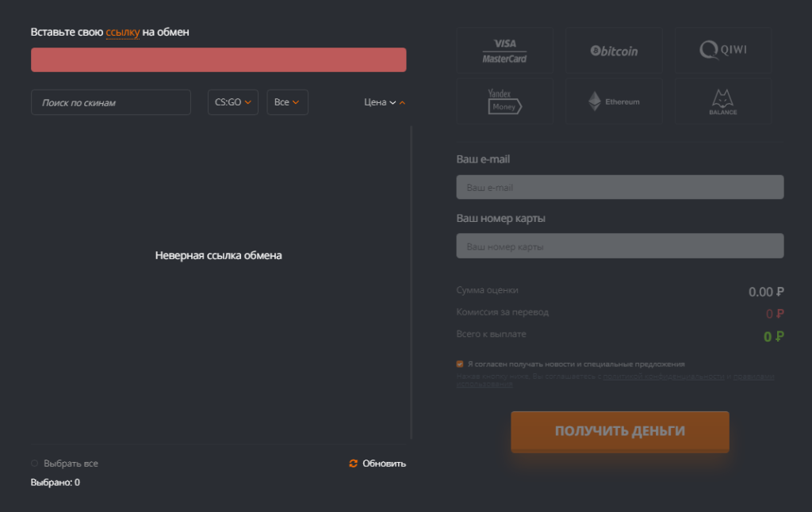This screenshot has height=512, width=812.
Task: Open the orange ссылку link
Action: pyautogui.click(x=123, y=32)
